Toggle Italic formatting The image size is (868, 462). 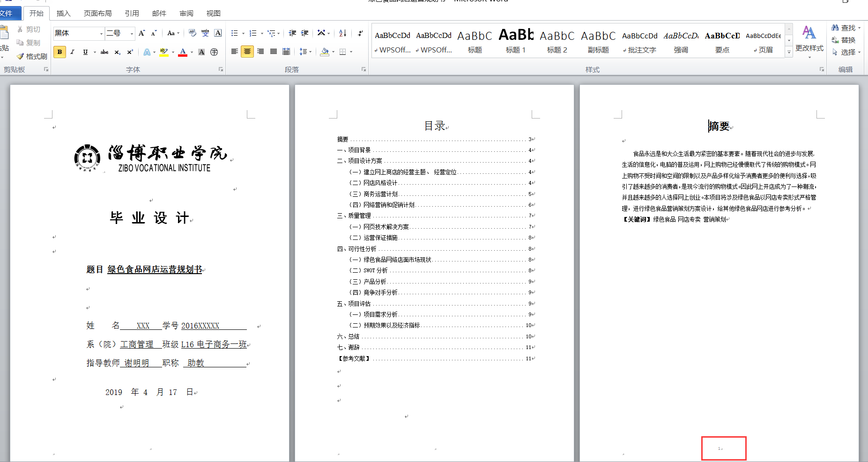click(x=72, y=52)
